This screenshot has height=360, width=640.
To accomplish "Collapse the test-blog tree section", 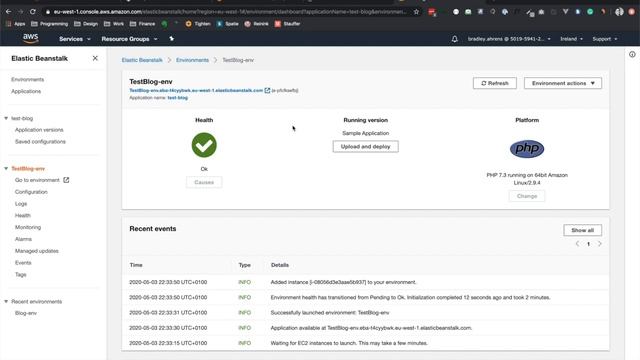I will coord(6,118).
